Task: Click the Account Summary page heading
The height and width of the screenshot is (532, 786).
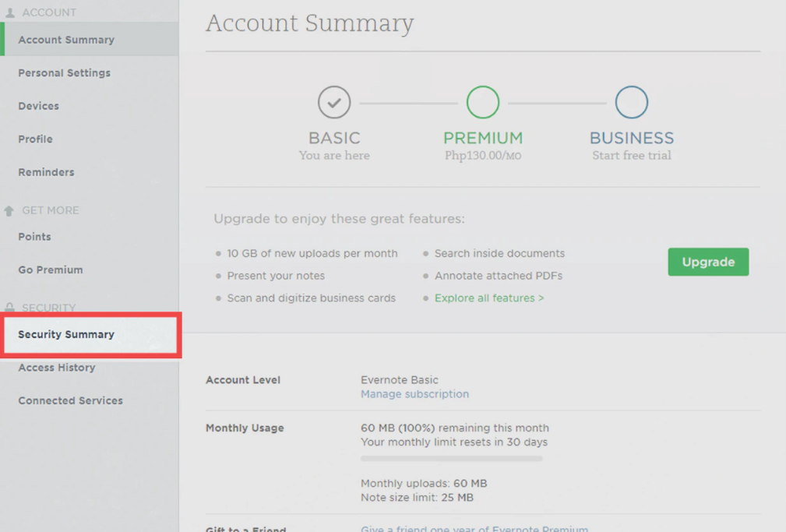Action: coord(310,23)
